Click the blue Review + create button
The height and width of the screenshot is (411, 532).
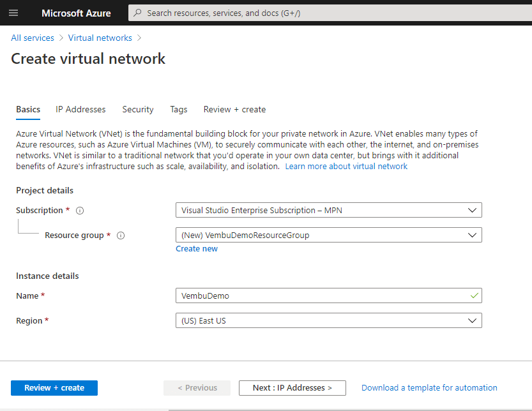pyautogui.click(x=54, y=388)
